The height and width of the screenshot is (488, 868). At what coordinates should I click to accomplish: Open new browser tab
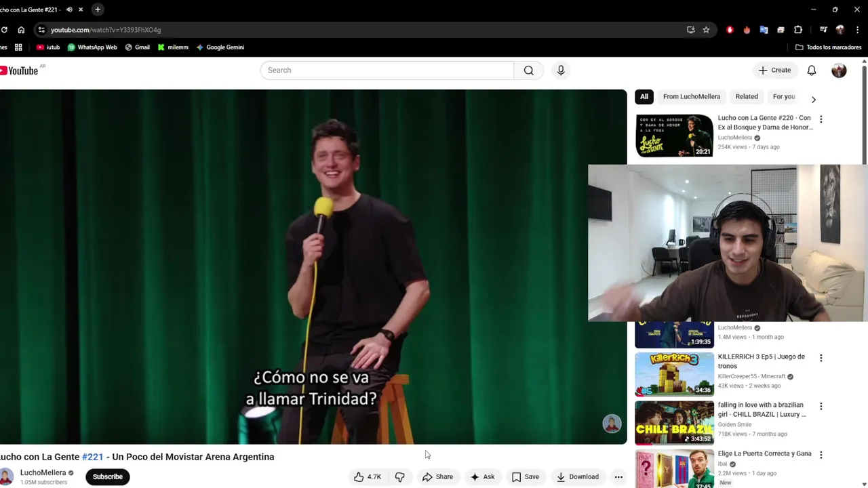[x=98, y=9]
